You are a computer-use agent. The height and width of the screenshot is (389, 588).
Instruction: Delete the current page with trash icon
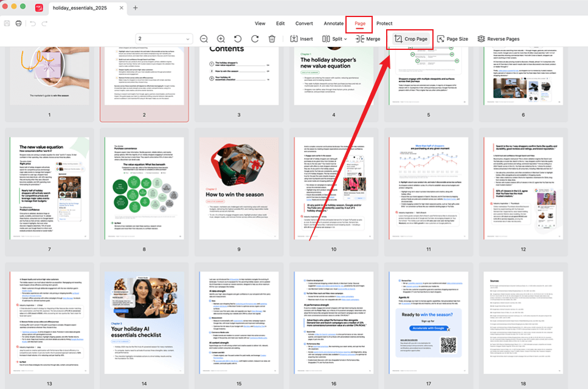(x=272, y=38)
